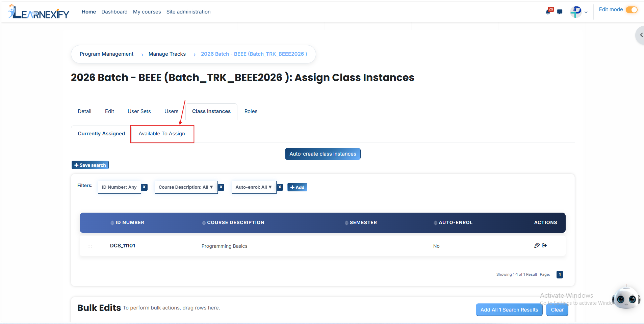This screenshot has width=644, height=324.
Task: Remove the ID Number filter
Action: click(x=144, y=187)
